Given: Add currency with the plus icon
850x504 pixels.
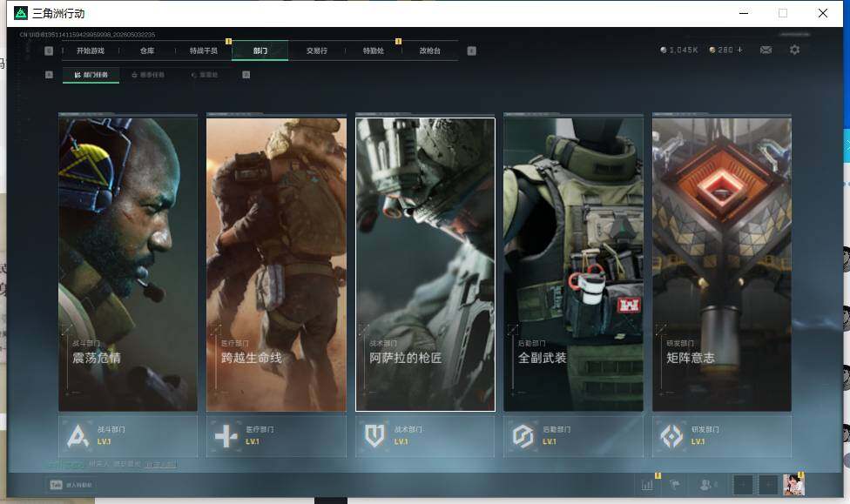Looking at the screenshot, I should click(740, 50).
